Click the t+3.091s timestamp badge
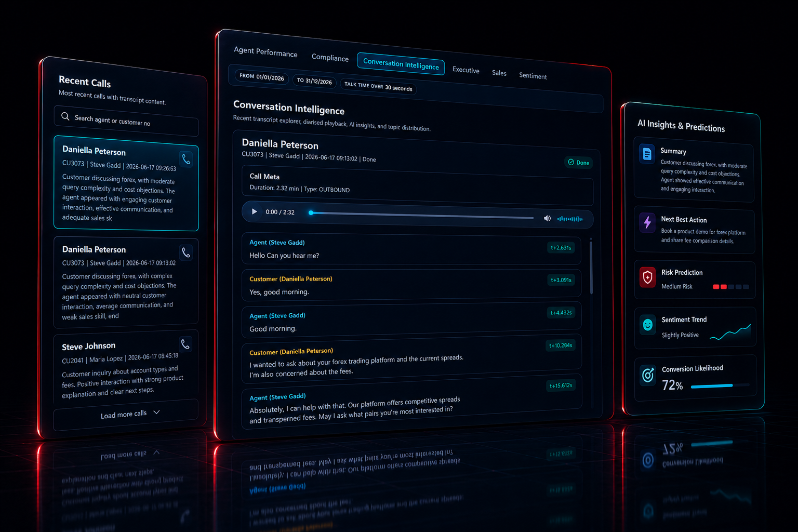 point(561,280)
